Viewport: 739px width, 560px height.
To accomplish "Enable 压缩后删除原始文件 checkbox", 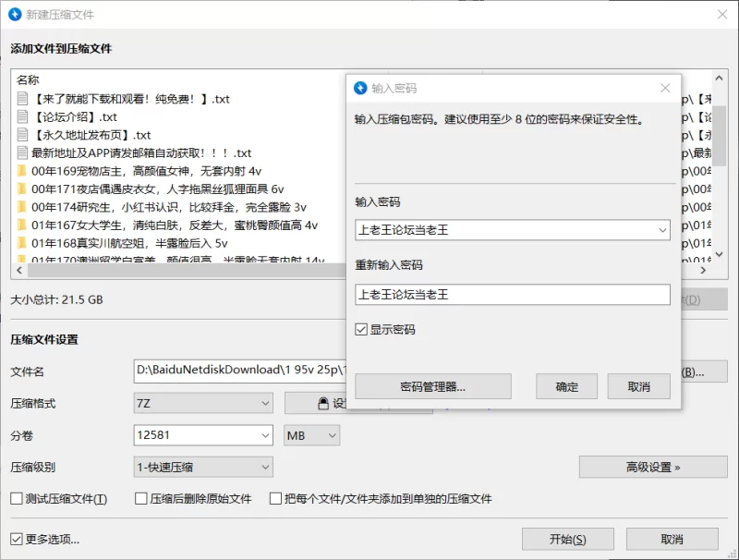I will coord(141,498).
